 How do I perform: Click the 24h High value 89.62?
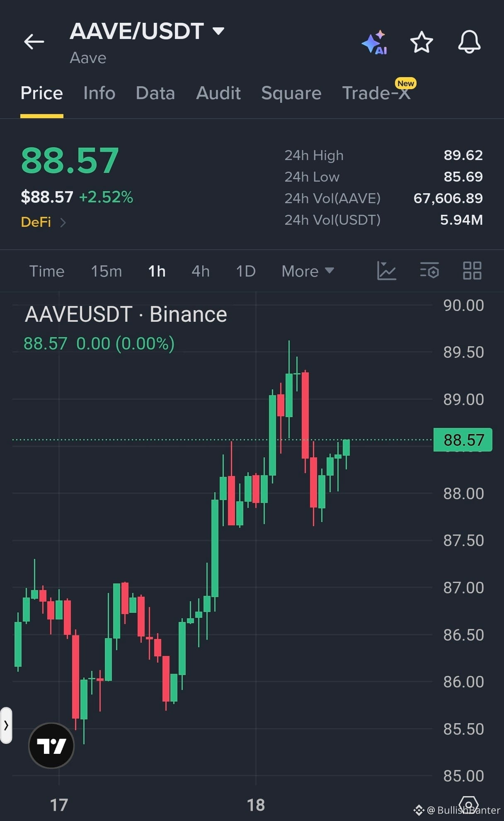[463, 155]
